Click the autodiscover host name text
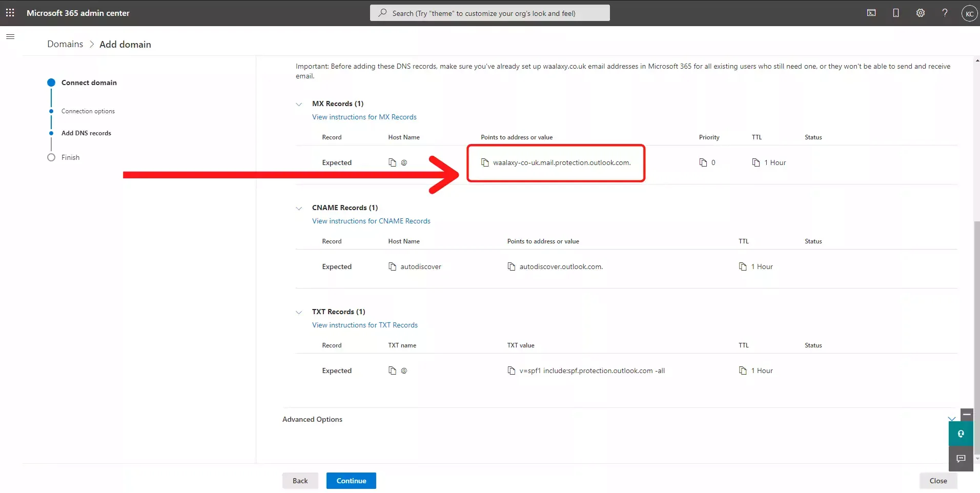 click(x=421, y=266)
